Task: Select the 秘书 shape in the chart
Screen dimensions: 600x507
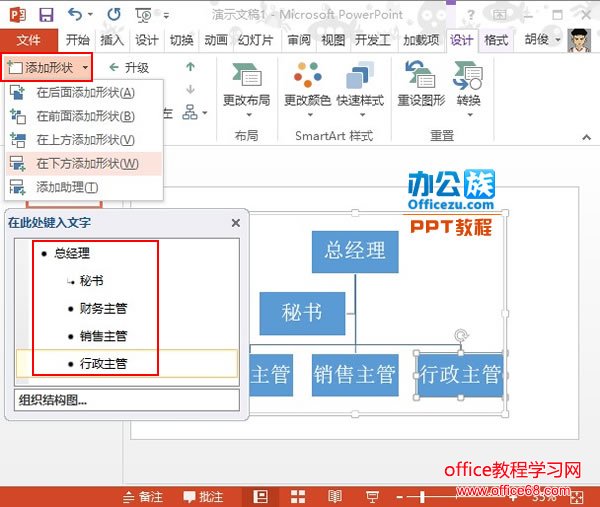Action: point(302,314)
